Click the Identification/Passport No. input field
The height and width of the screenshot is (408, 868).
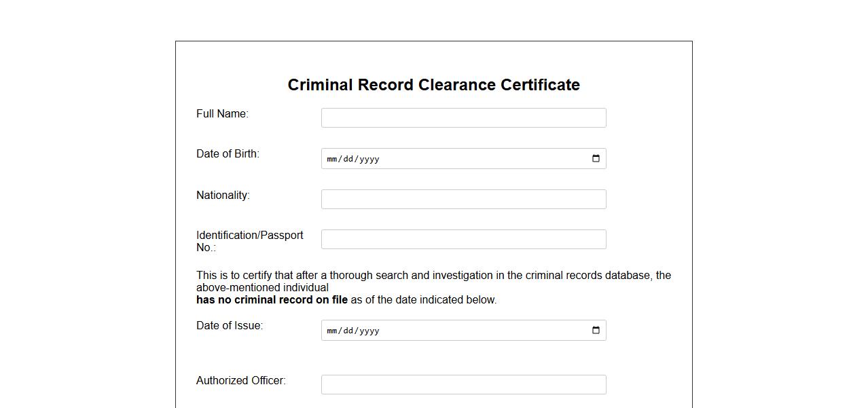(463, 239)
